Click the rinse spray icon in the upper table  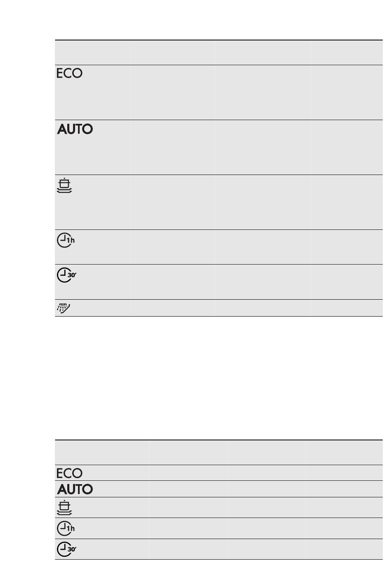[x=64, y=308]
